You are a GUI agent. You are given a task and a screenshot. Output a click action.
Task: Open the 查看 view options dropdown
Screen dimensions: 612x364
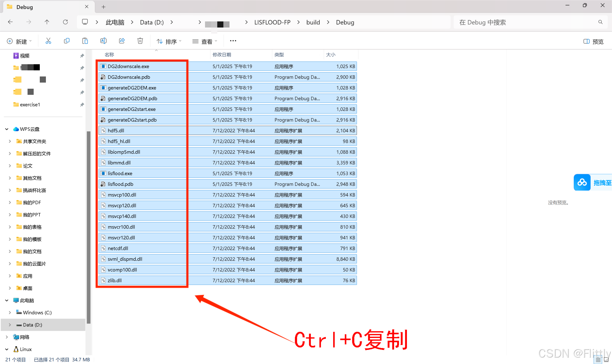coord(205,41)
